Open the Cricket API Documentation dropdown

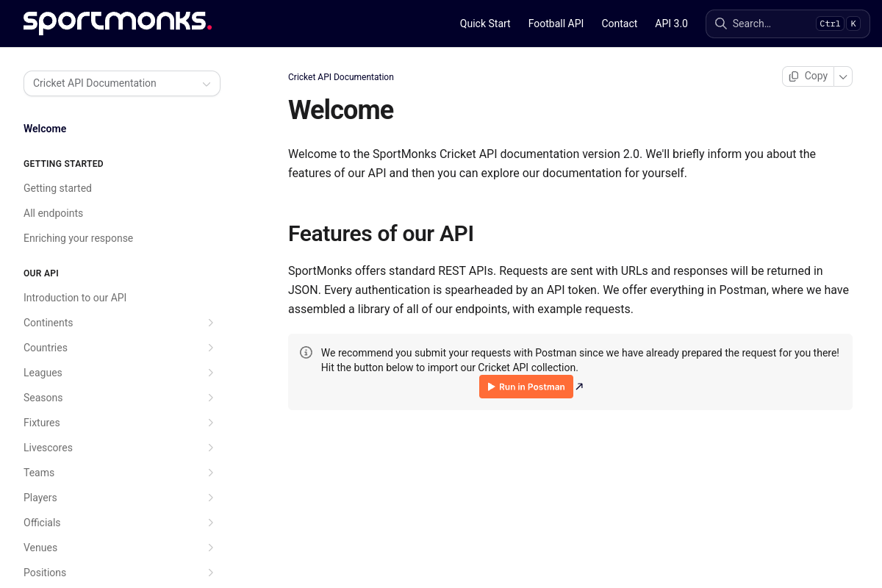[122, 83]
